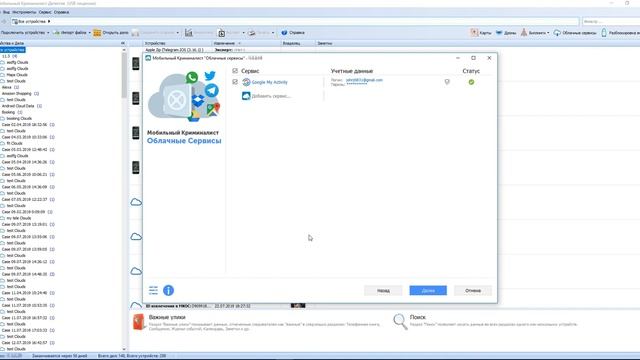Click the Разблокировка toolbar icon
Image resolution: width=640 pixels, height=360 pixels.
click(604, 33)
